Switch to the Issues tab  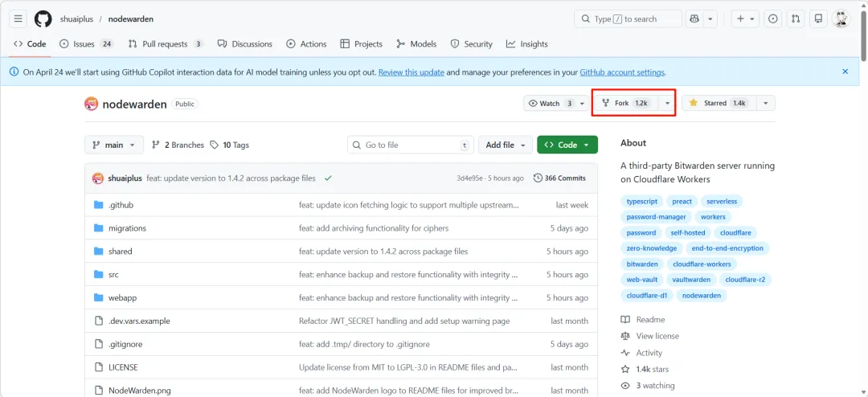pos(86,43)
